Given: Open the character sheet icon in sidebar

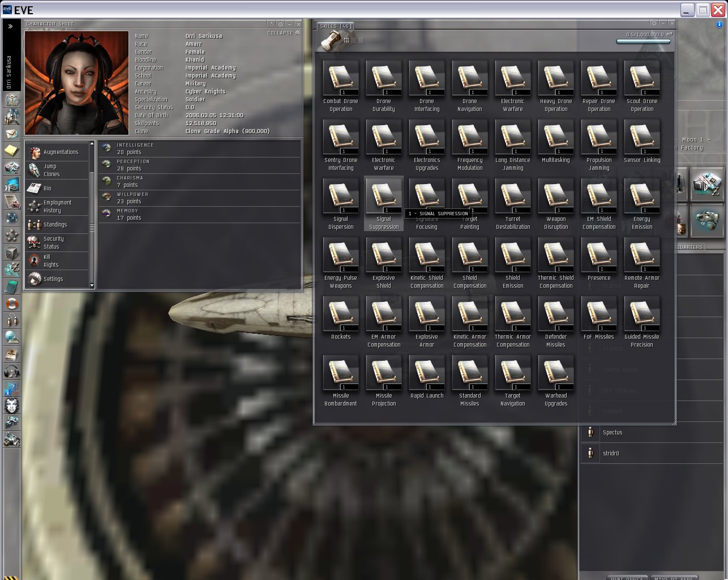Looking at the screenshot, I should pos(12,100).
